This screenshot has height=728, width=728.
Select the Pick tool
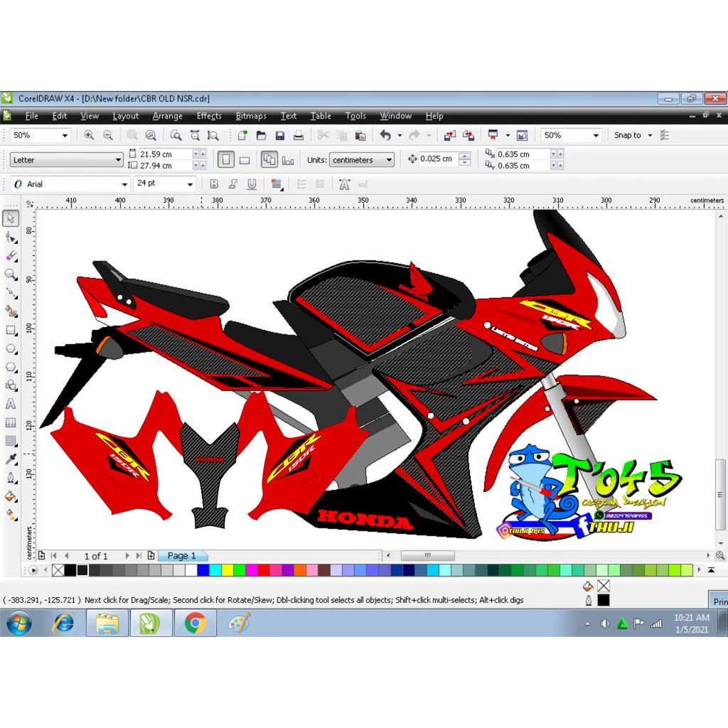(10, 219)
